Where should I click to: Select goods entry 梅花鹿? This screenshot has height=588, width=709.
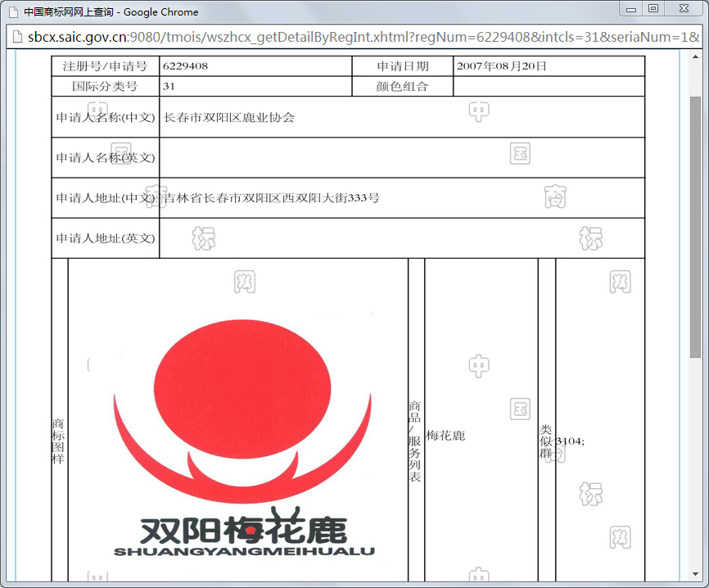pyautogui.click(x=446, y=436)
